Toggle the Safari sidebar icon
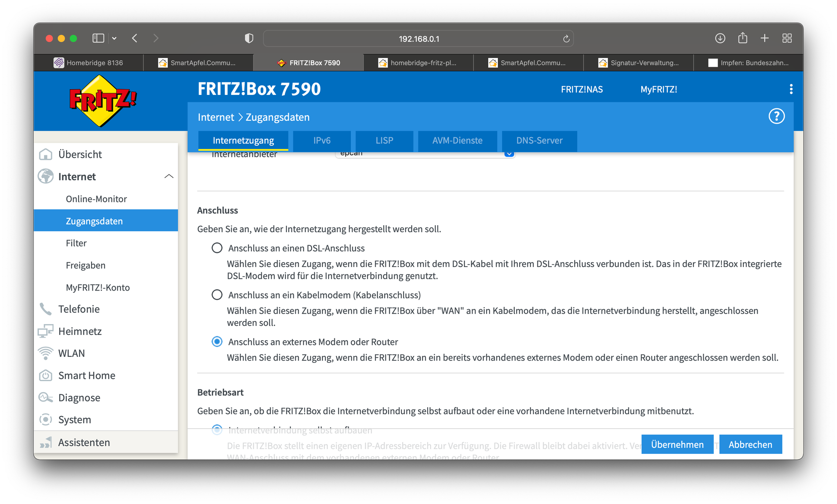The height and width of the screenshot is (504, 837). (98, 38)
